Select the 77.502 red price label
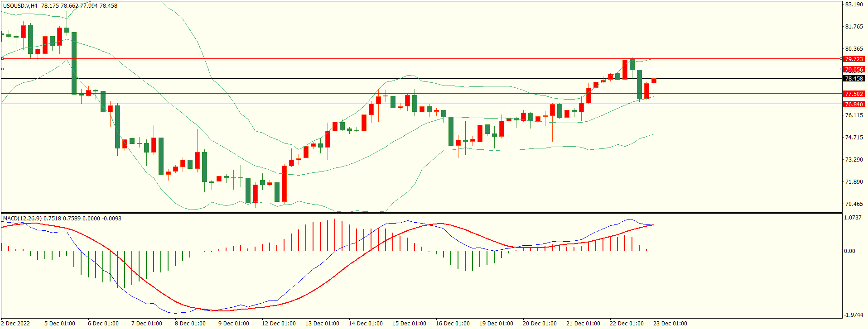 tap(854, 94)
